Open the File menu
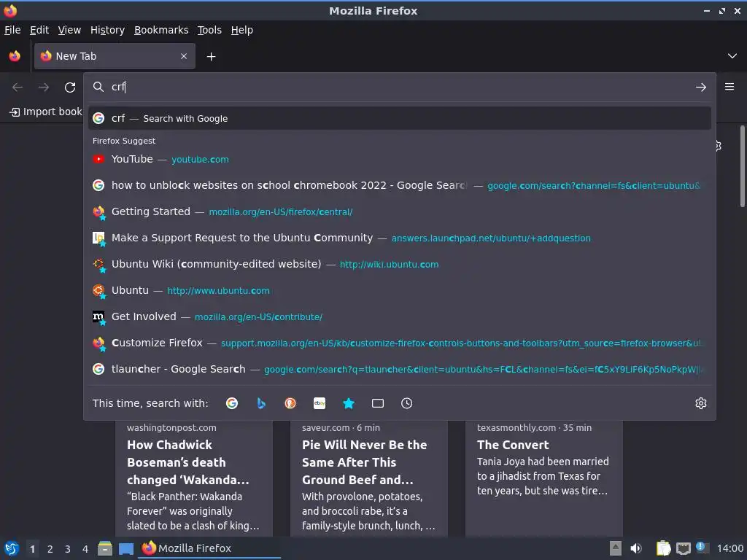Screen dimensions: 747x560 (x=12, y=30)
